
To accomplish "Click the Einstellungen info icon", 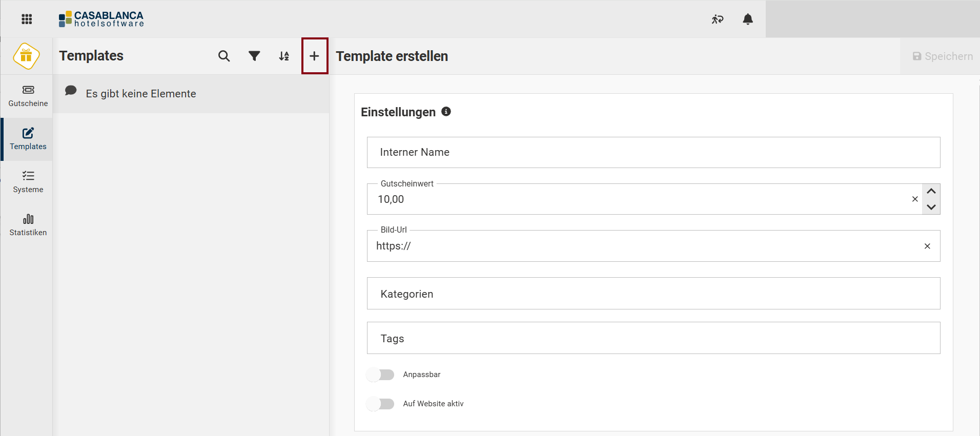I will pyautogui.click(x=446, y=111).
